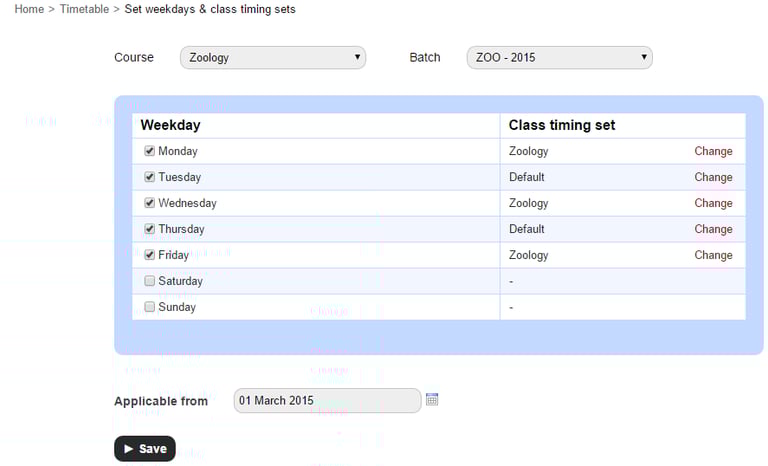Change Monday's class timing set
Screen dimensions: 768x466
713,152
